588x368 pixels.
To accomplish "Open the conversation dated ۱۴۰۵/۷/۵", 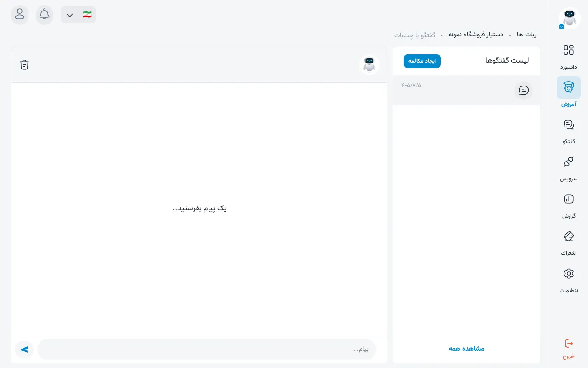I will pos(466,91).
